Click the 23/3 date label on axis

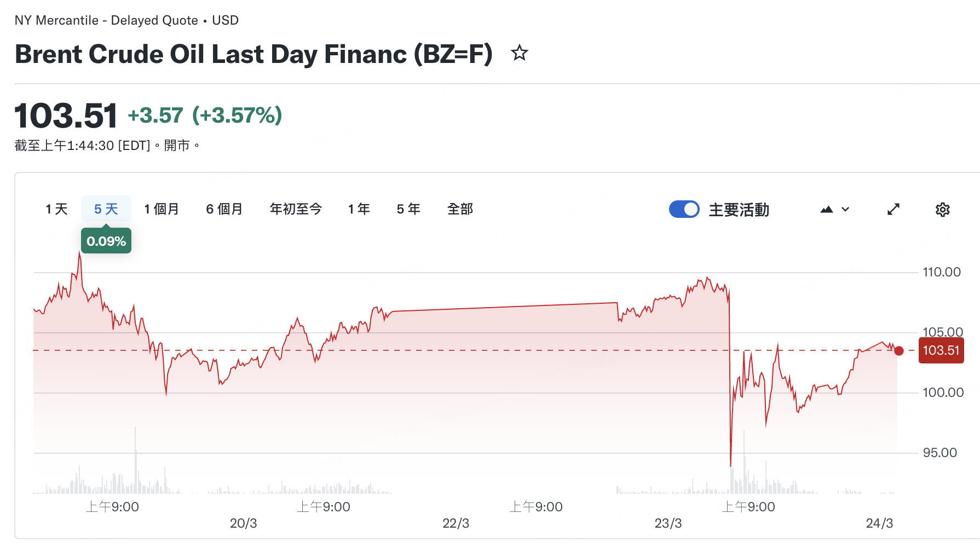(668, 523)
